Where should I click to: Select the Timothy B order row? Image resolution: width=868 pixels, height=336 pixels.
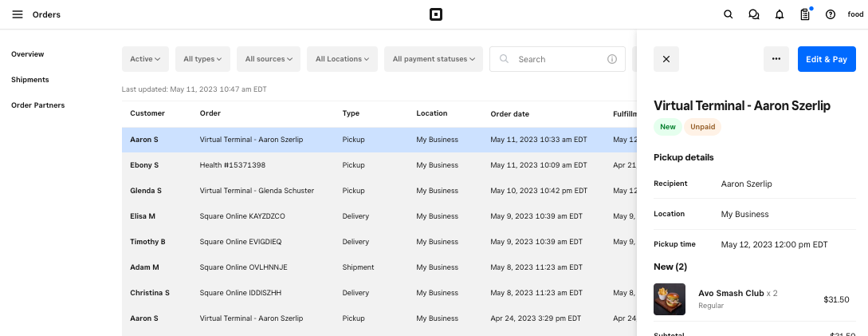(379, 242)
